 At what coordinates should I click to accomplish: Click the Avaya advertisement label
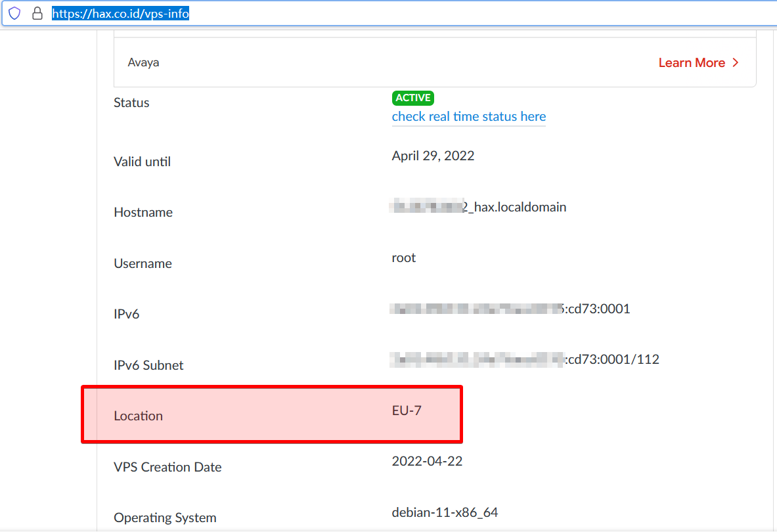click(x=143, y=62)
